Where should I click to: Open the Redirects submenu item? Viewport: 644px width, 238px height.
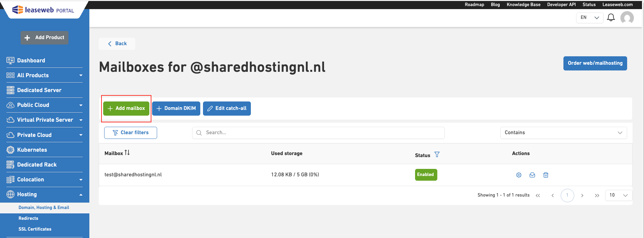28,218
